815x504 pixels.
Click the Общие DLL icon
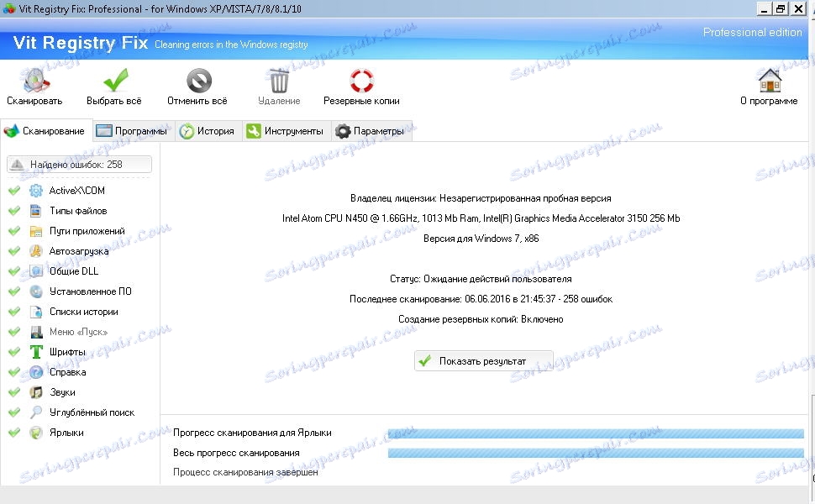coord(36,271)
